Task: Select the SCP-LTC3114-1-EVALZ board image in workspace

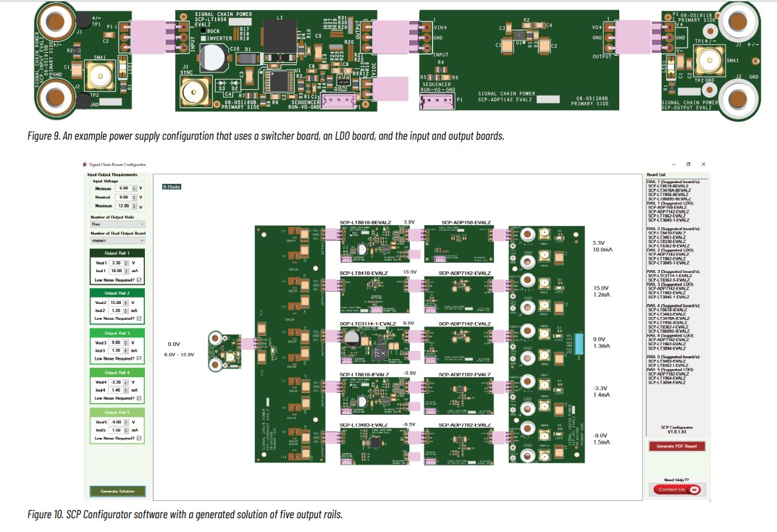Action: (374, 346)
